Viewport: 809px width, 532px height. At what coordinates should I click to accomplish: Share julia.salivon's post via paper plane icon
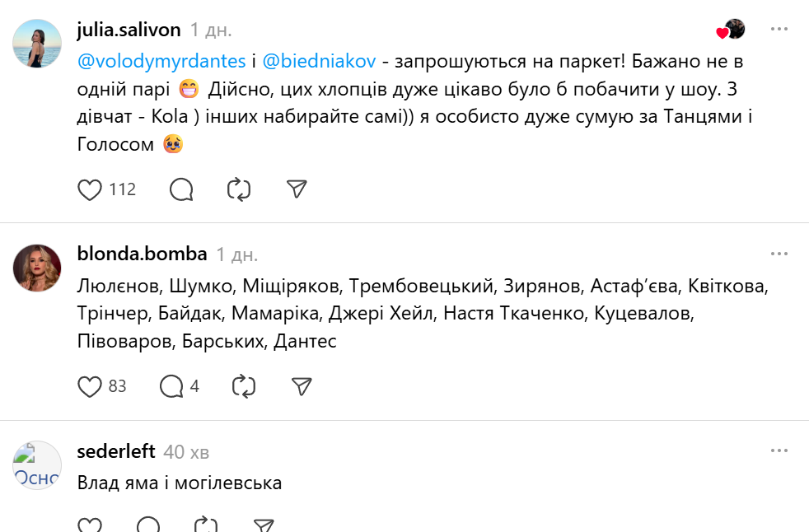[x=297, y=190]
